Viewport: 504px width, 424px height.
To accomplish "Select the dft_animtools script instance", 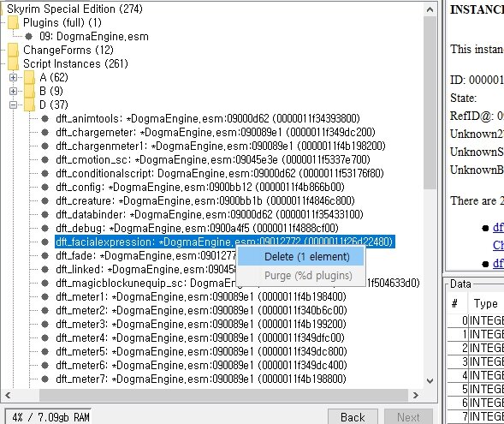I will pos(208,119).
